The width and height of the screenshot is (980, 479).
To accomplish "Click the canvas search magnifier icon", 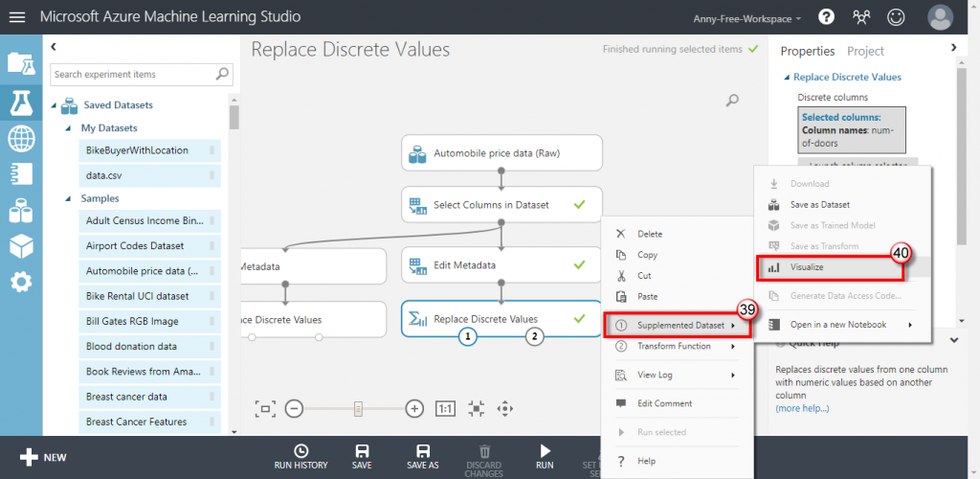I will [x=733, y=100].
